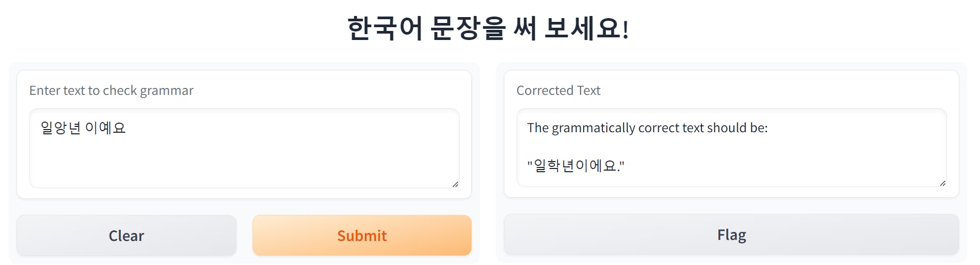Click the "Corrected Text" label
980x265 pixels.
[x=558, y=91]
